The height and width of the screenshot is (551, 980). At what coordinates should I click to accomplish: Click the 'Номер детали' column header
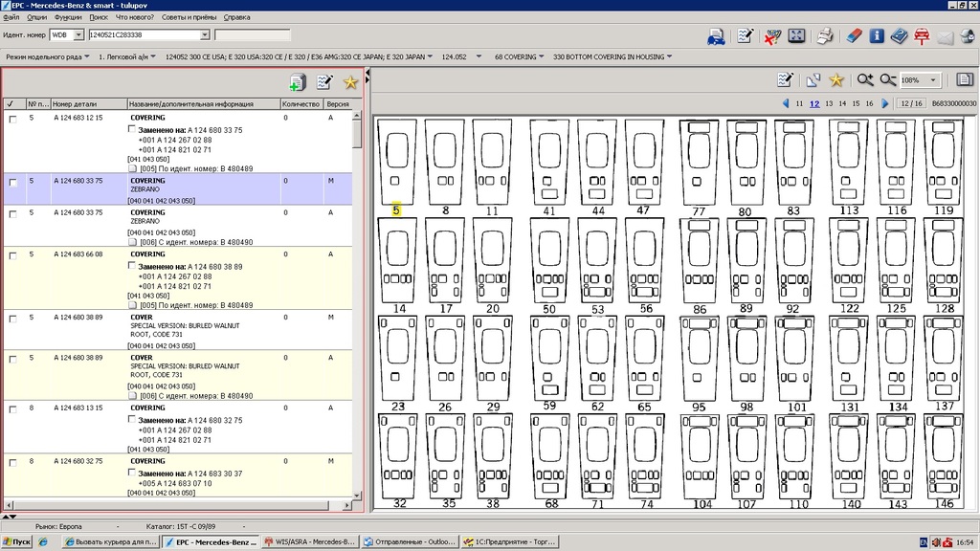[89, 103]
